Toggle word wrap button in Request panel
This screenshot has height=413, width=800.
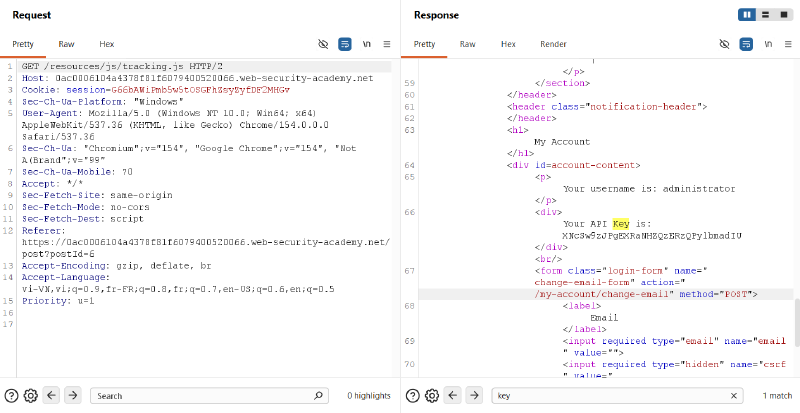(x=345, y=44)
